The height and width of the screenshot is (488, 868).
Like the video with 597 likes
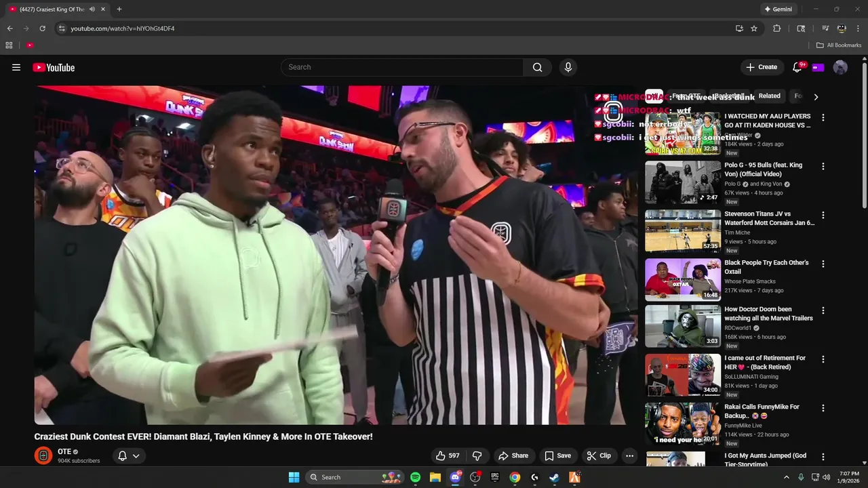click(x=448, y=455)
